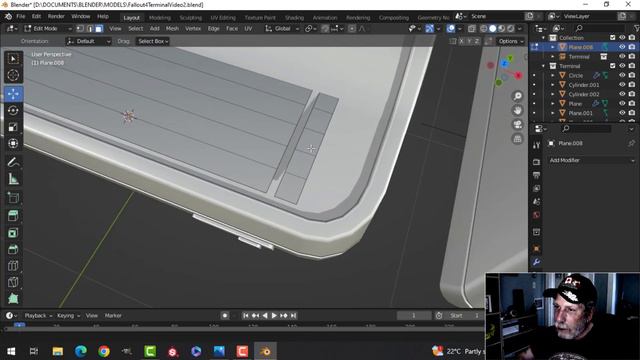Viewport: 640px width, 360px height.
Task: Toggle X-ray display in viewport header
Action: click(471, 29)
